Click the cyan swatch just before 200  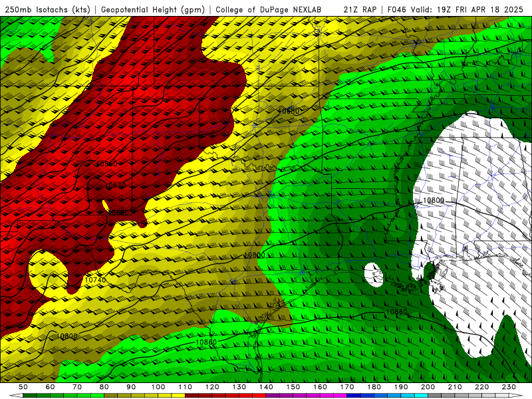(x=421, y=395)
